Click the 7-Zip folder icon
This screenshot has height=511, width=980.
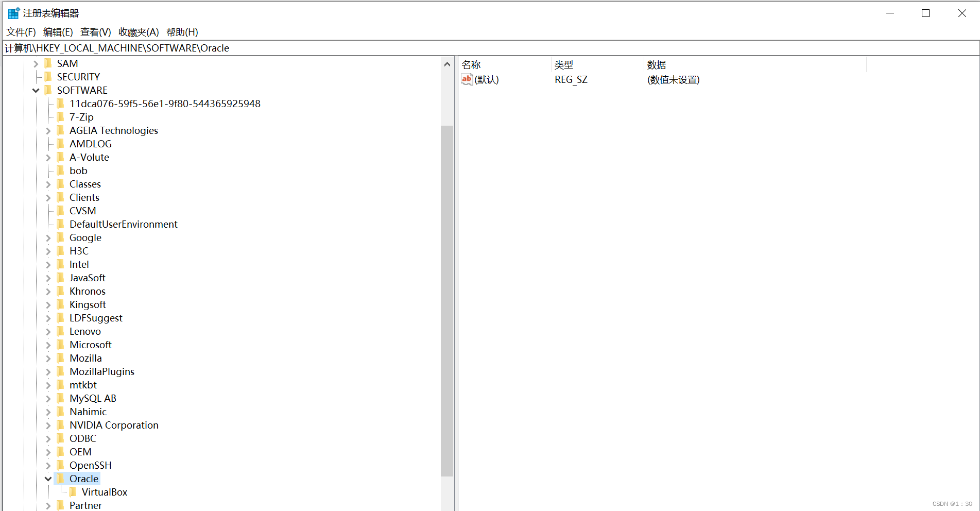coord(61,117)
